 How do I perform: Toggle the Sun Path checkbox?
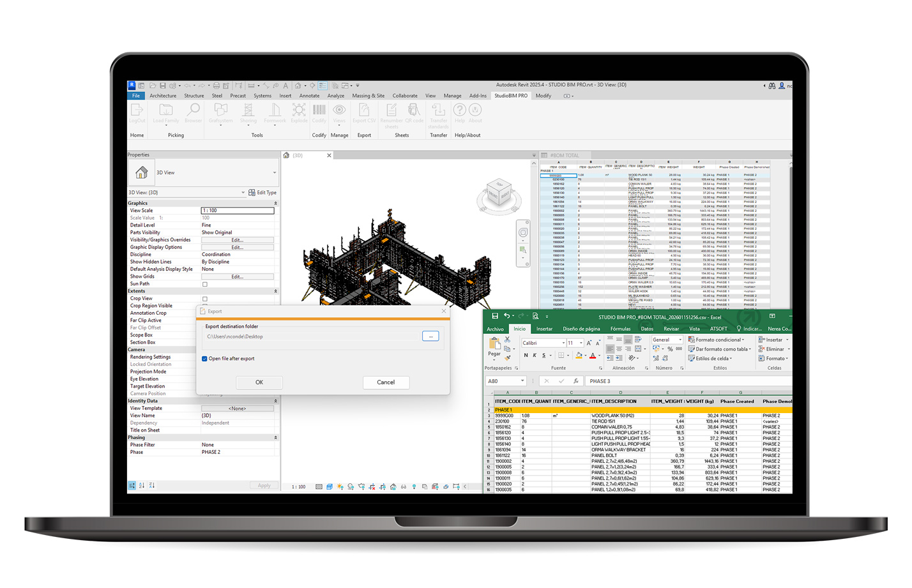(205, 284)
